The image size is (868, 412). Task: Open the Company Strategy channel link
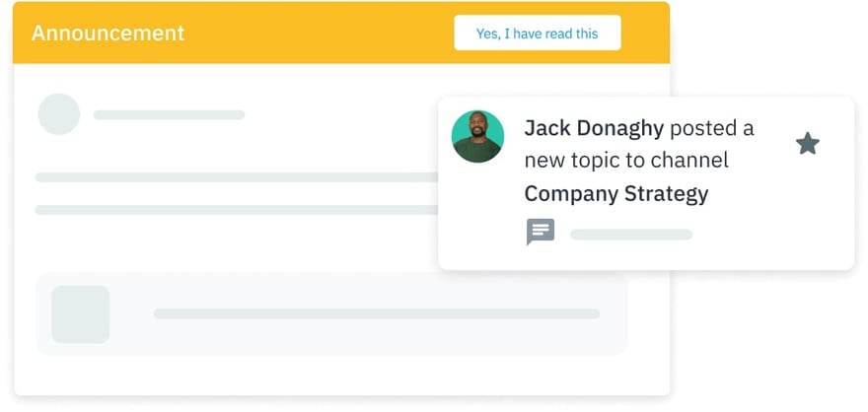click(615, 193)
